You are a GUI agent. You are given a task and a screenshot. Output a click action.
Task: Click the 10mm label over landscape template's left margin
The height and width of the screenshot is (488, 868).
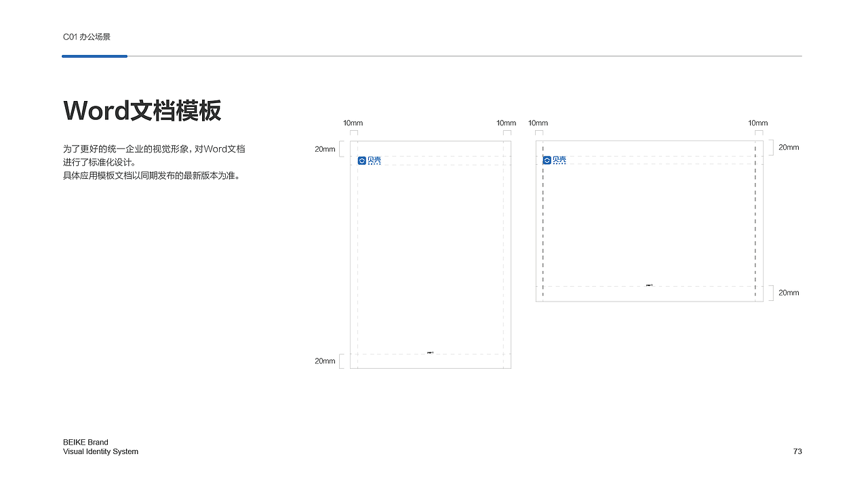click(538, 123)
